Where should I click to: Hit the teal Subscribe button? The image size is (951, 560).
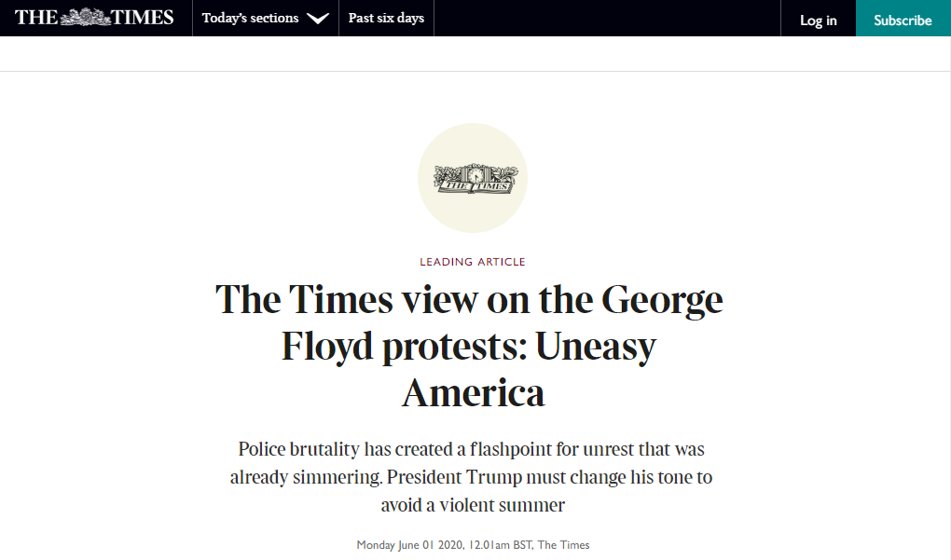[x=903, y=20]
